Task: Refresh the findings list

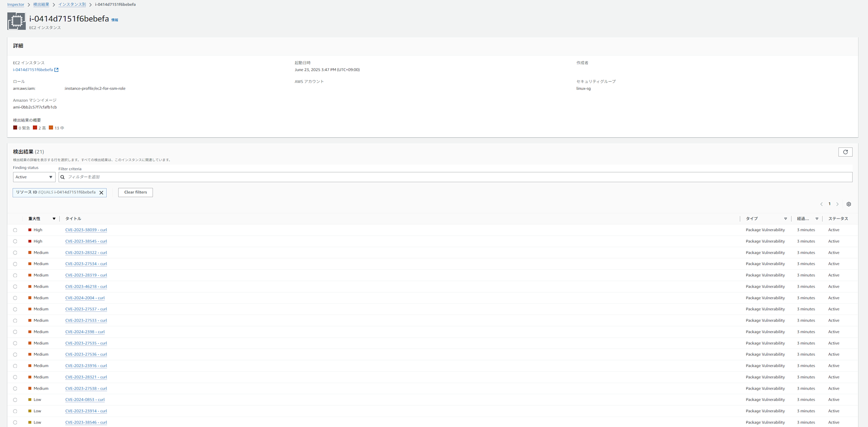Action: pyautogui.click(x=845, y=152)
